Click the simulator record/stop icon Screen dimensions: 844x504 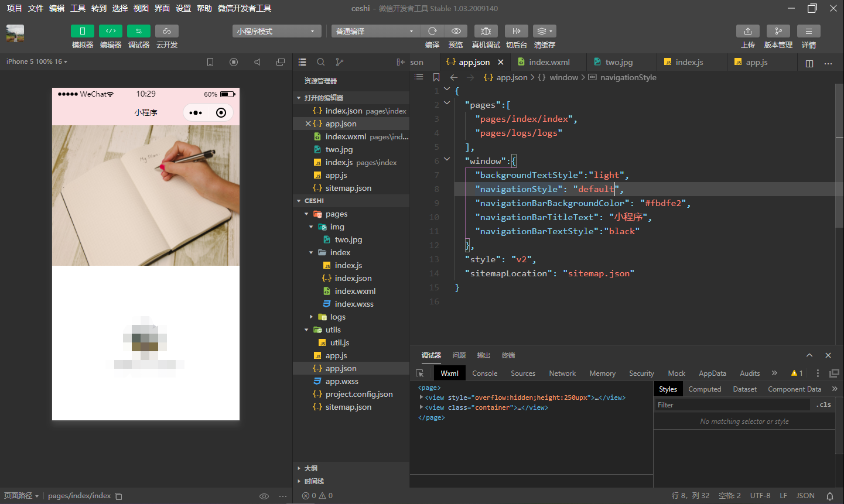234,62
